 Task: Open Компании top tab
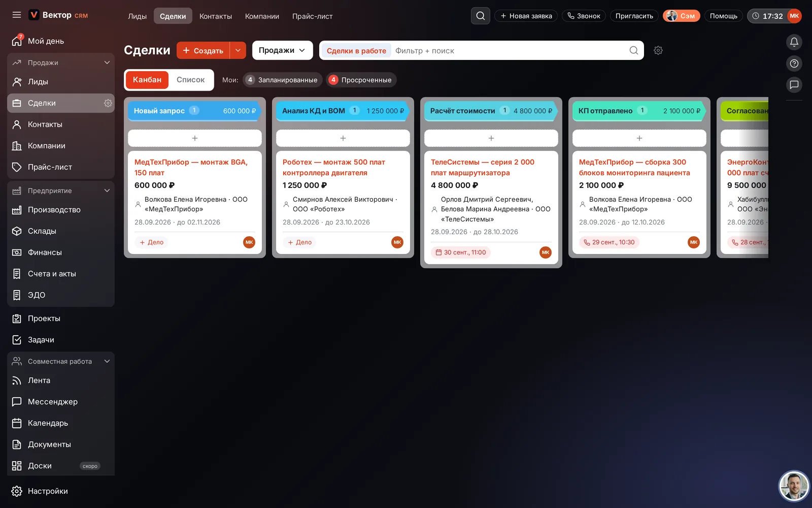tap(262, 16)
